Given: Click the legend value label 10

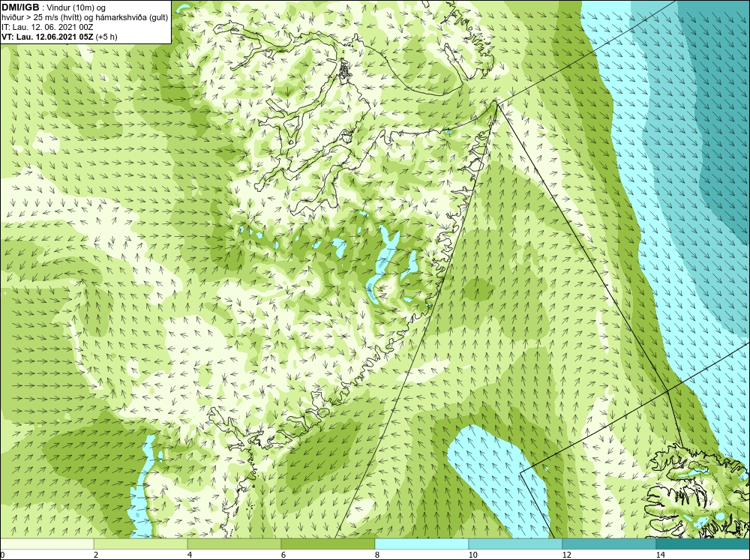Looking at the screenshot, I should point(473,555).
